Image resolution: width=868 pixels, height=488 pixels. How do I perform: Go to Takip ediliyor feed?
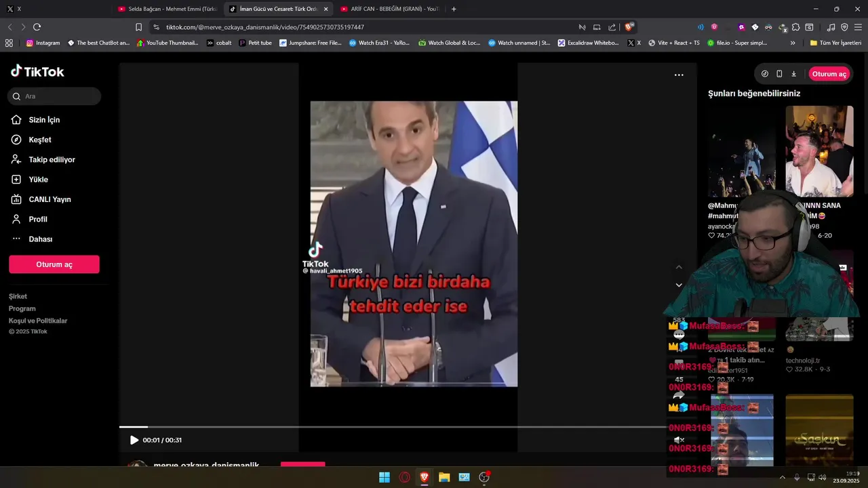point(52,160)
